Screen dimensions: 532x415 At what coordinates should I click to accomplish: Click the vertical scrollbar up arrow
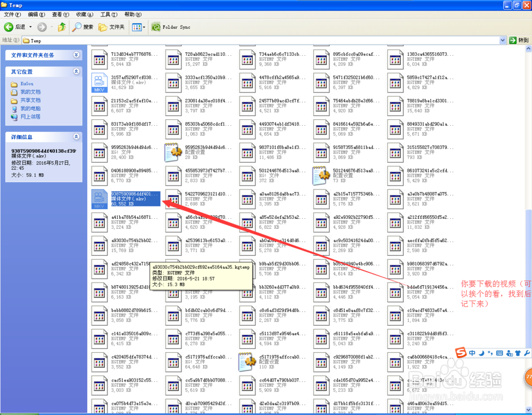pos(528,48)
